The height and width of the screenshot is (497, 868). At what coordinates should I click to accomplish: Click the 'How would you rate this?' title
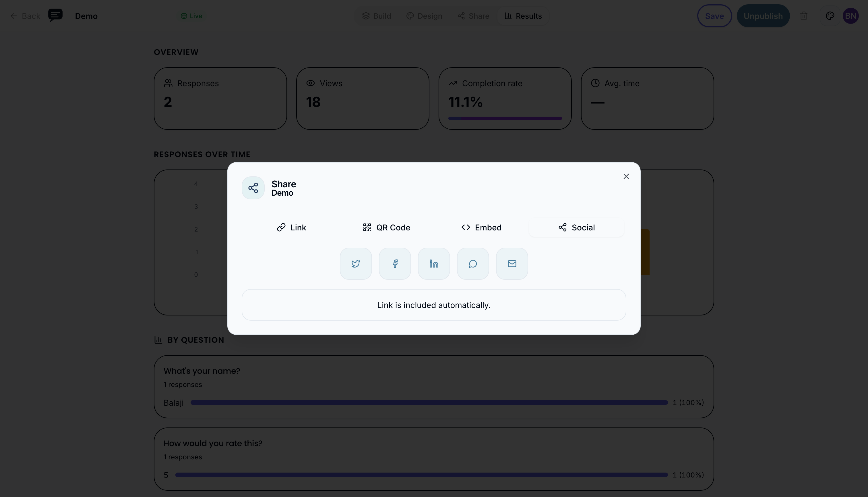[x=213, y=443]
